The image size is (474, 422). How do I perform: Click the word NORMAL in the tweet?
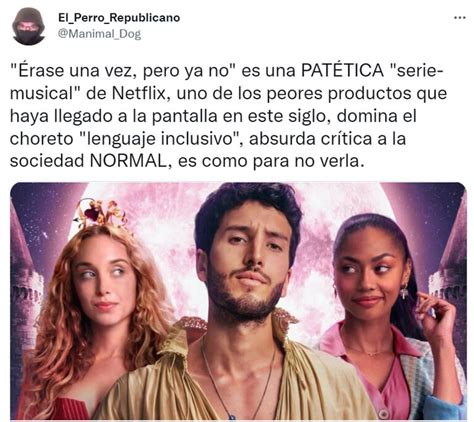[128, 161]
